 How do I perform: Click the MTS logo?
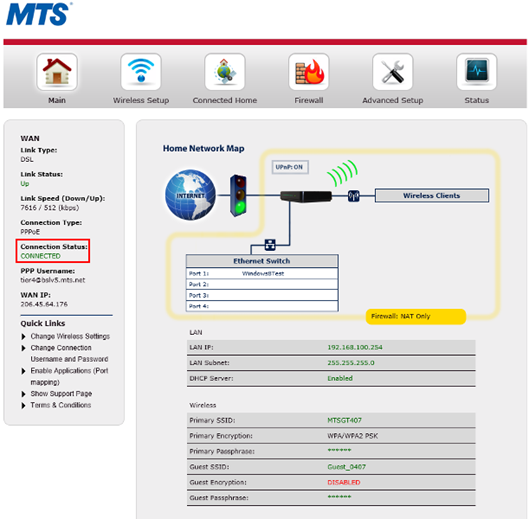coord(39,14)
